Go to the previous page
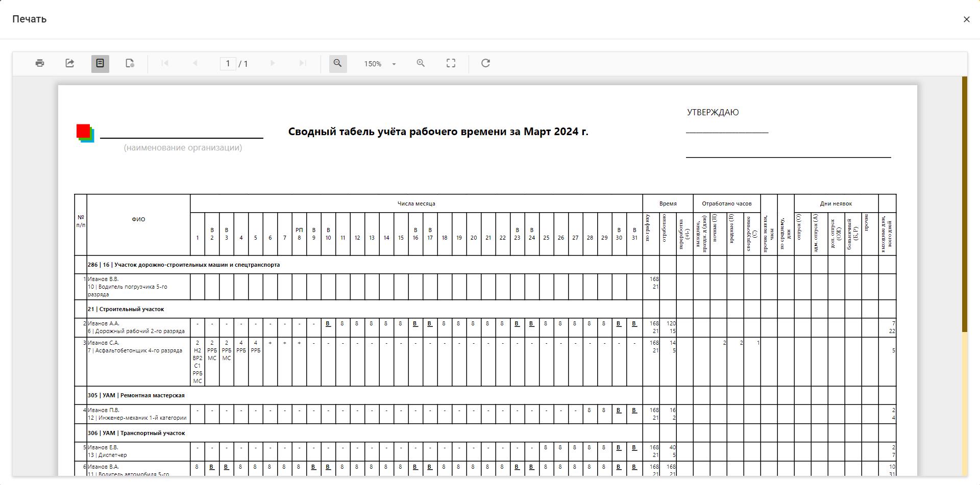 (x=195, y=63)
